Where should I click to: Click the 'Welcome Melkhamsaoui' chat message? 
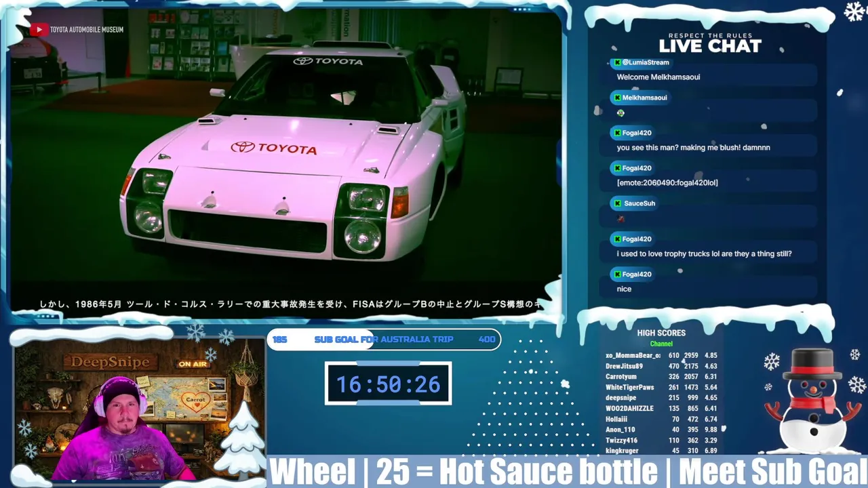coord(658,77)
